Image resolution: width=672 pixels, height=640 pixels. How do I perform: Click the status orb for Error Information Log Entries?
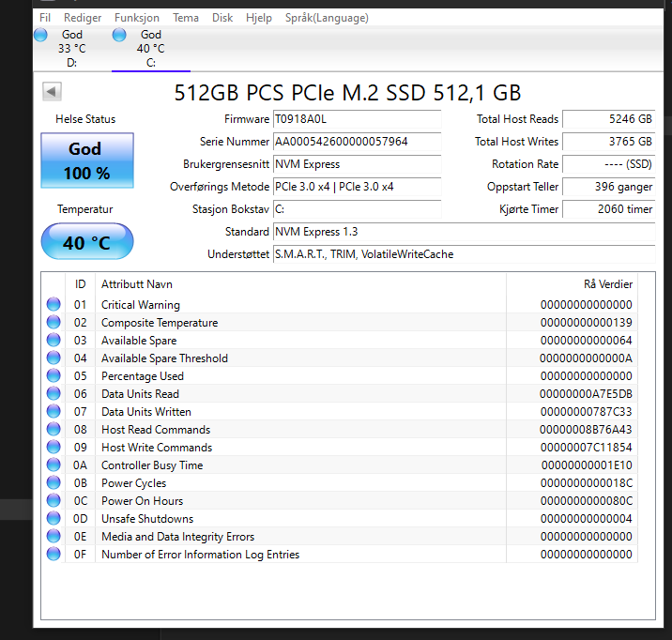coord(53,555)
